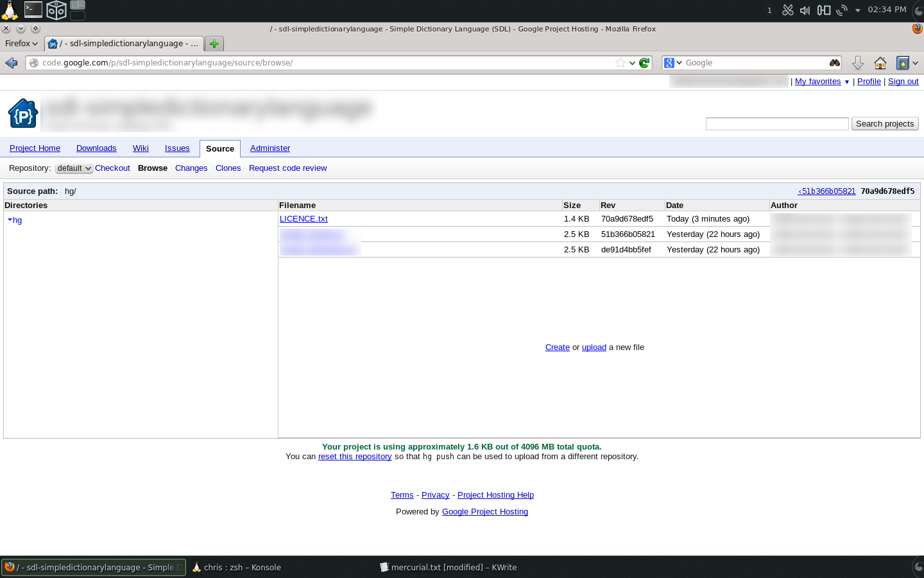Open a new tab with the plus button
The width and height of the screenshot is (924, 578).
pos(214,44)
